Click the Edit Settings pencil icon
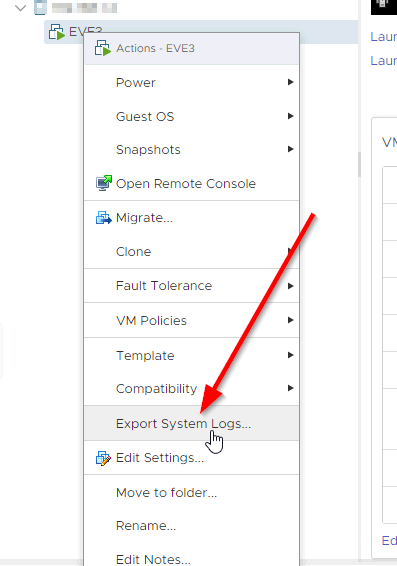397x566 pixels. click(104, 458)
